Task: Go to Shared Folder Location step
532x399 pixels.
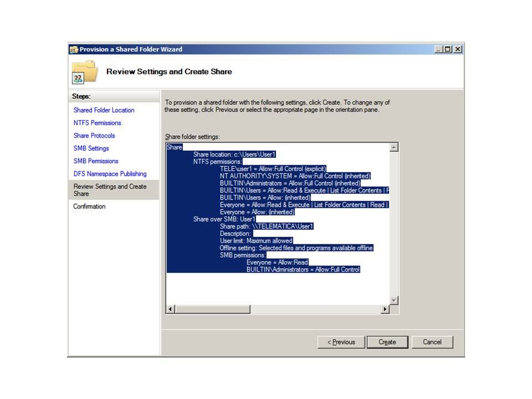Action: coord(104,110)
